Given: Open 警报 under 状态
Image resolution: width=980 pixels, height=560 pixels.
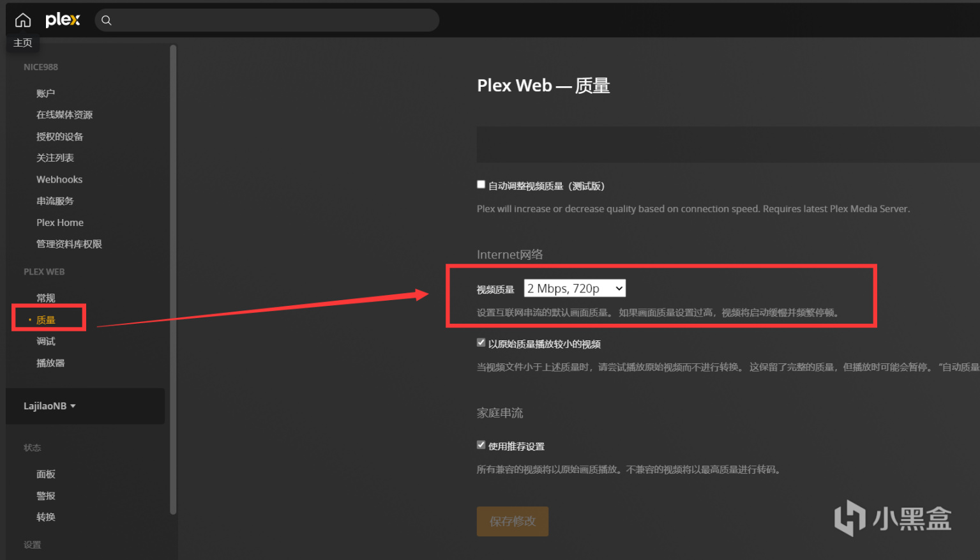Looking at the screenshot, I should point(45,496).
